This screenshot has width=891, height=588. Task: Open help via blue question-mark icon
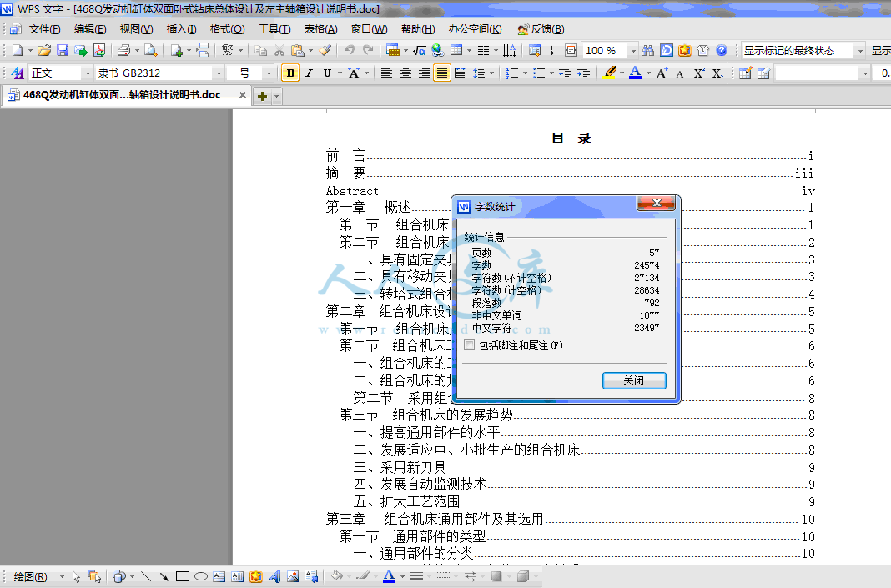pyautogui.click(x=722, y=51)
